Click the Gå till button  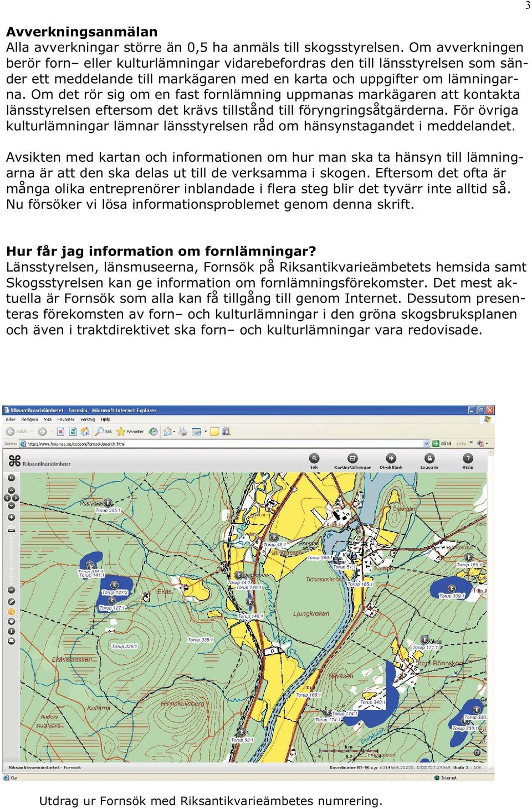(x=442, y=443)
